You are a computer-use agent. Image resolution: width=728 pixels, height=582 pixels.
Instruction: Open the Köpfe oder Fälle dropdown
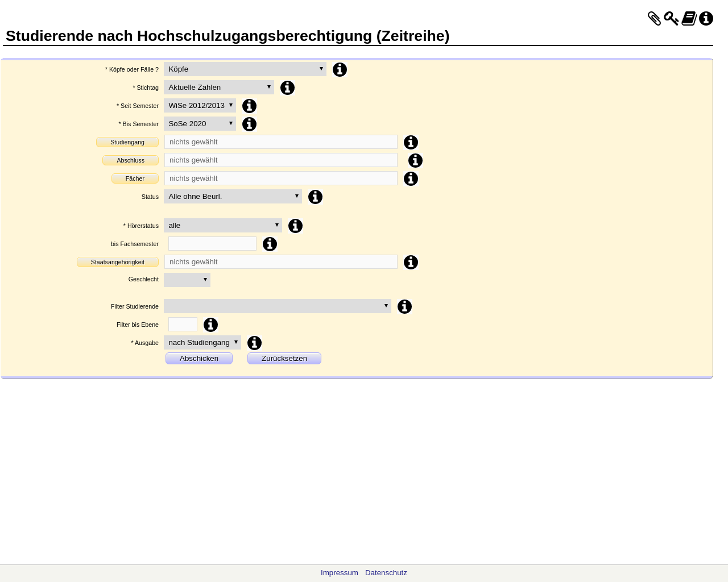pyautogui.click(x=245, y=69)
